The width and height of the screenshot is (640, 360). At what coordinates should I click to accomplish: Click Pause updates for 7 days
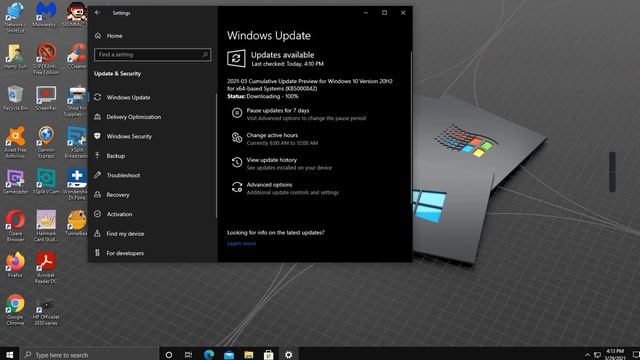pos(278,111)
